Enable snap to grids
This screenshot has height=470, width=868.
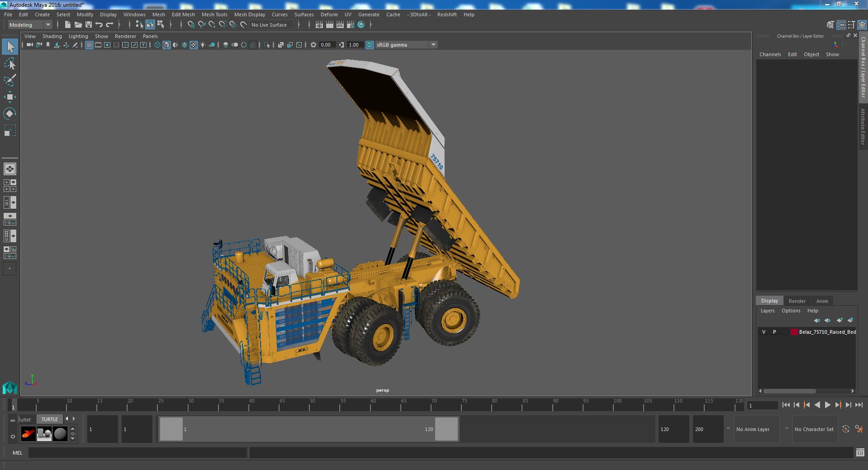191,25
